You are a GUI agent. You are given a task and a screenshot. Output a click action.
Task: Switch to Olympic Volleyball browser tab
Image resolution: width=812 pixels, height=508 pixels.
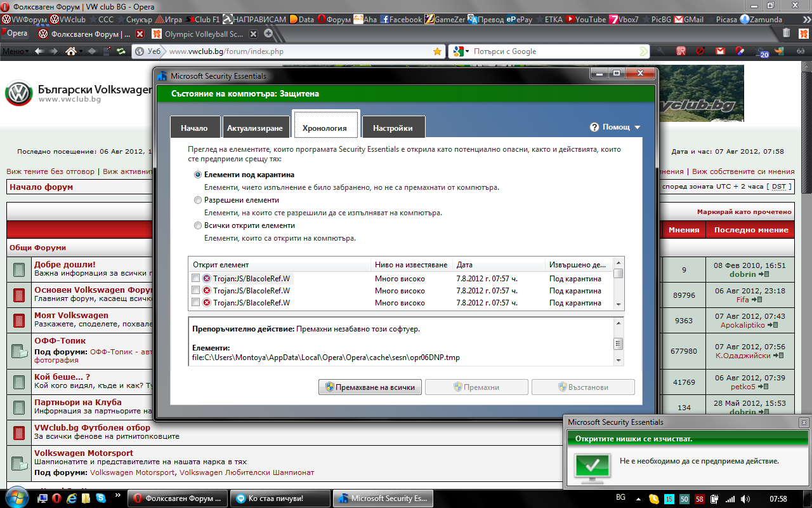(203, 34)
